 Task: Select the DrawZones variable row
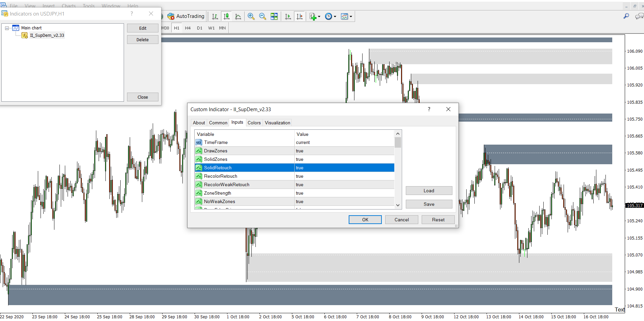pos(294,151)
